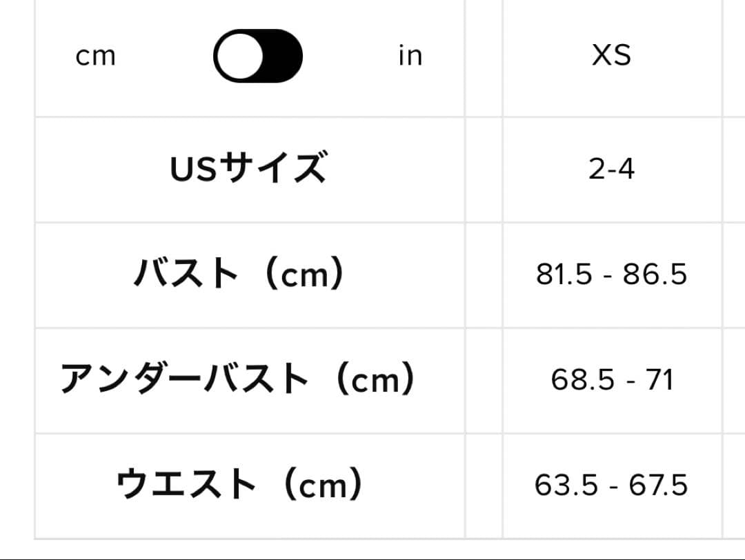This screenshot has height=560, width=745.
Task: Click the XS header cell of the table
Action: tap(612, 57)
